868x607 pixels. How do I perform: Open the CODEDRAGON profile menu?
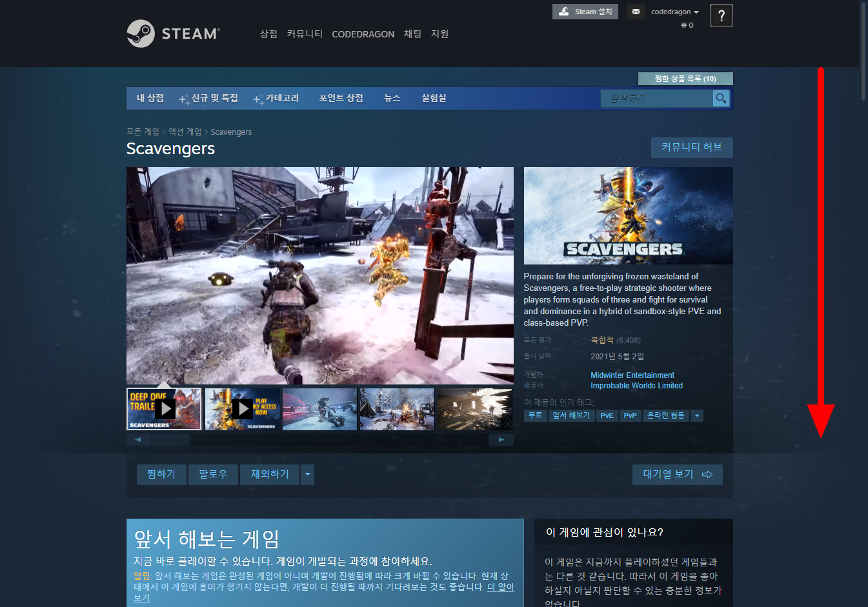coord(363,34)
